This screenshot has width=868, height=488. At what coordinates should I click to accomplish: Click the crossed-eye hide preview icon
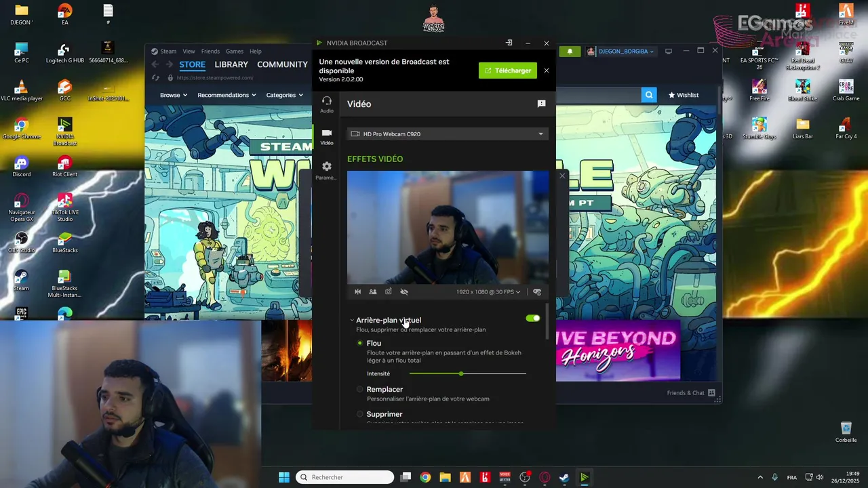coord(404,291)
